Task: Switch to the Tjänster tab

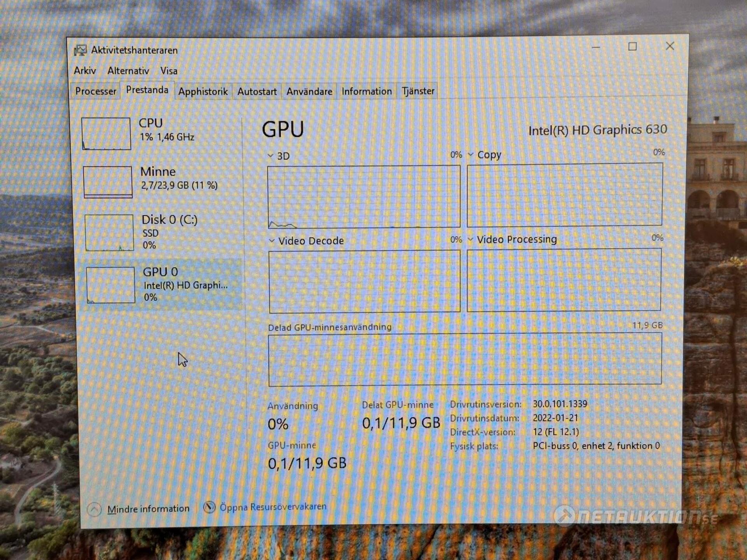Action: [x=418, y=91]
